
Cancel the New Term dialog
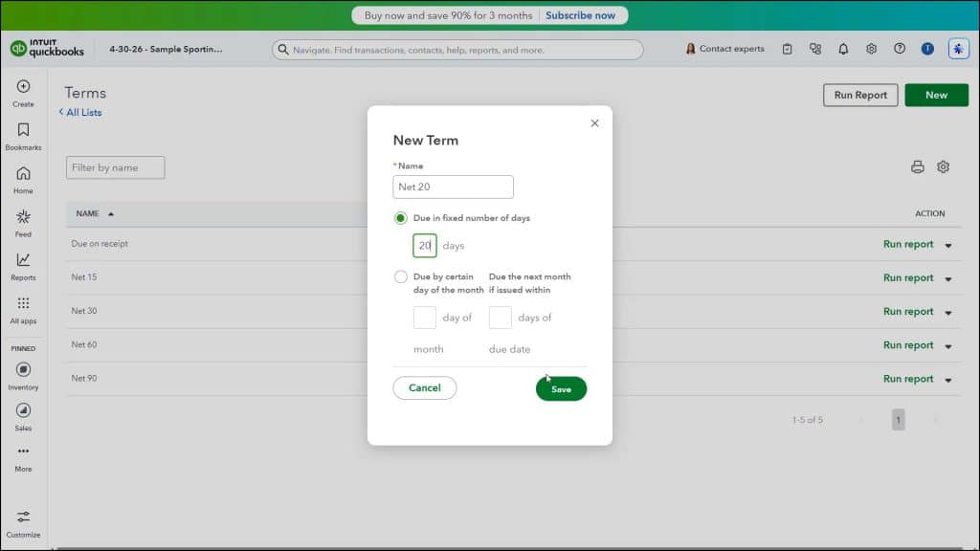point(424,388)
